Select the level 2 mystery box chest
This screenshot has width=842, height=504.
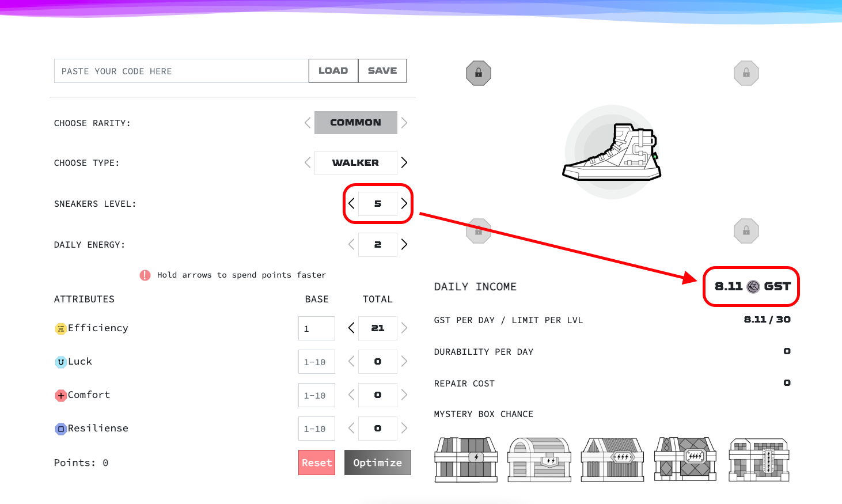[x=539, y=459]
